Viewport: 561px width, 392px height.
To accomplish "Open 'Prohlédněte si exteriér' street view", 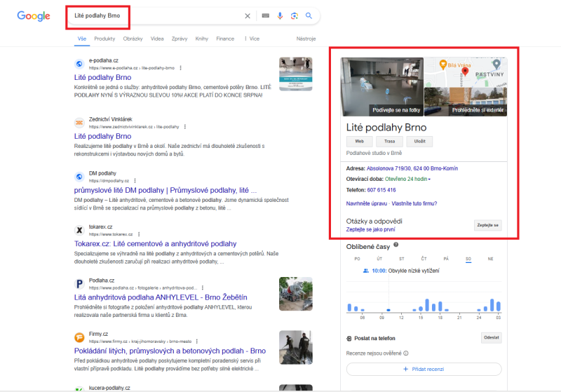I will click(466, 102).
